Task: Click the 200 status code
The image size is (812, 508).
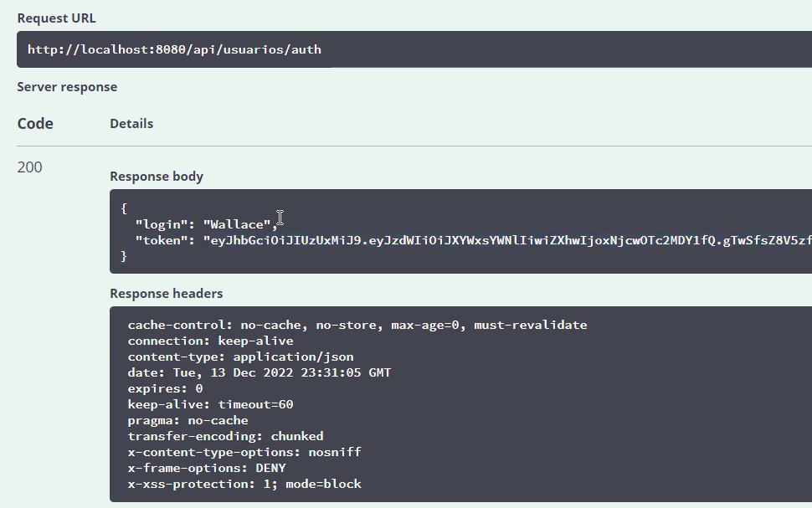Action: pos(28,167)
